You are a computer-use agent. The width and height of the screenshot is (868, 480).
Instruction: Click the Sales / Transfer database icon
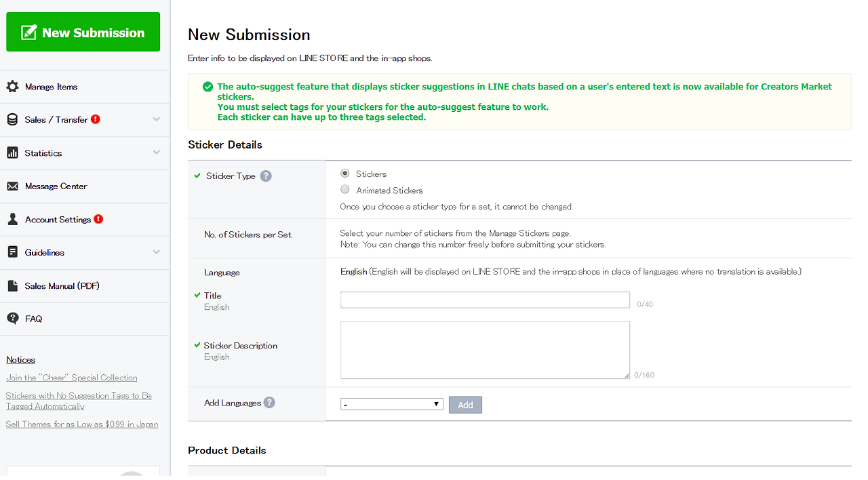click(x=12, y=120)
